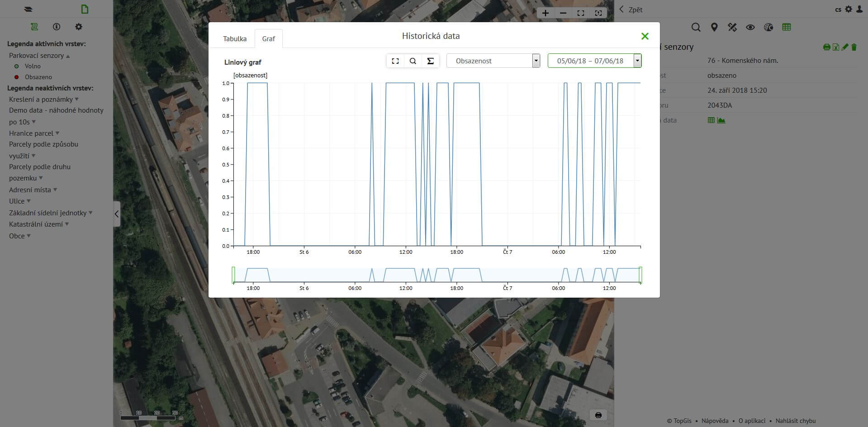Open the TopGis copyright link
The width and height of the screenshot is (868, 427).
click(679, 421)
